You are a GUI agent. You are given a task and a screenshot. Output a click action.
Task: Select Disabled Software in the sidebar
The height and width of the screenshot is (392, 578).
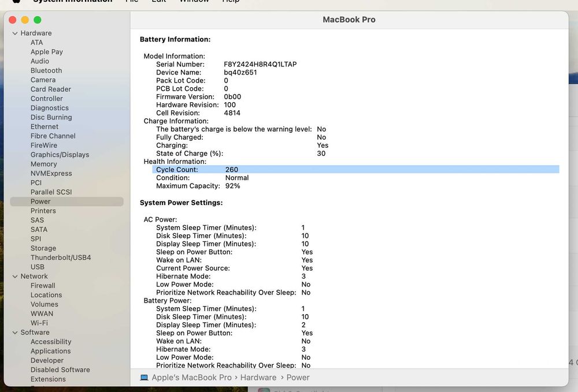(60, 370)
